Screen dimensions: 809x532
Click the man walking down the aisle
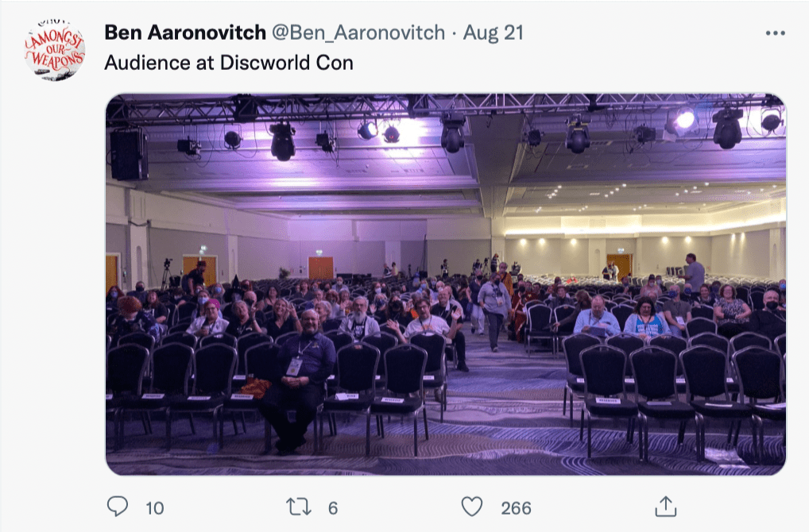494,312
